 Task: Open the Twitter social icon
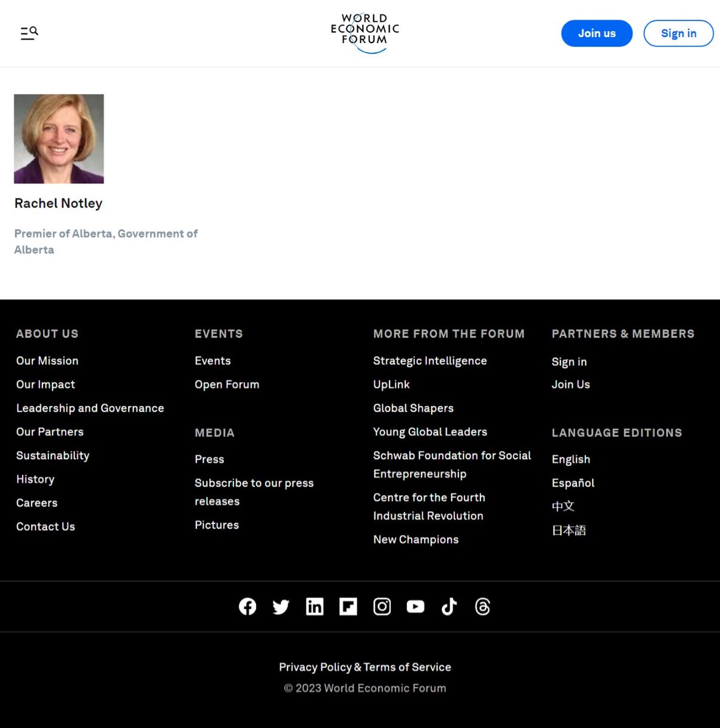click(281, 607)
